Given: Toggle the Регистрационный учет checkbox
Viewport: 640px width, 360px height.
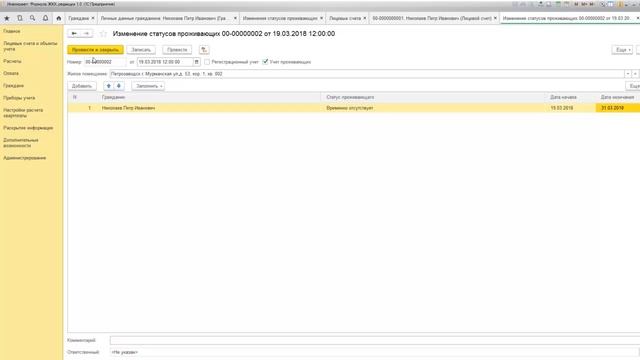Looking at the screenshot, I should pos(207,62).
